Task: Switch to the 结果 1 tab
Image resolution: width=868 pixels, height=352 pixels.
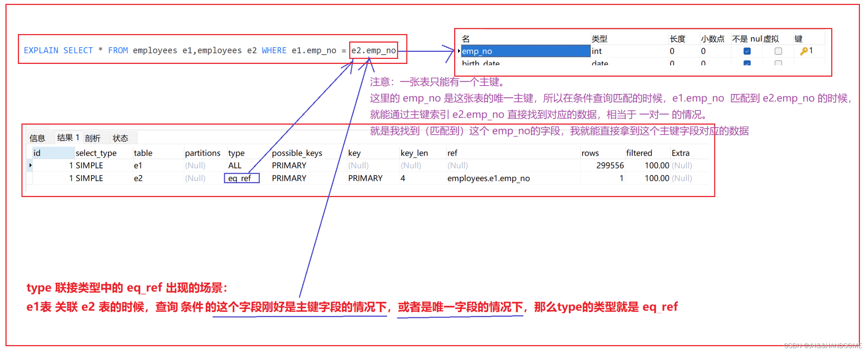Action: [x=68, y=137]
